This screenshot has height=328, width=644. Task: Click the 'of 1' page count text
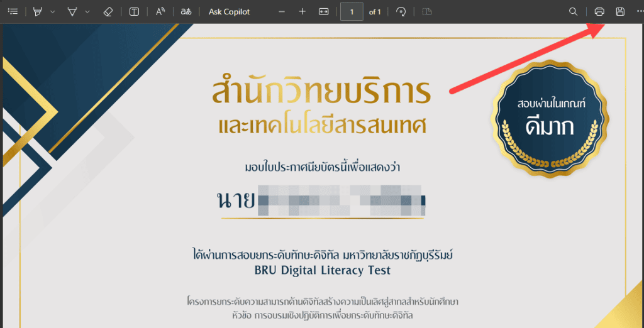pos(375,12)
